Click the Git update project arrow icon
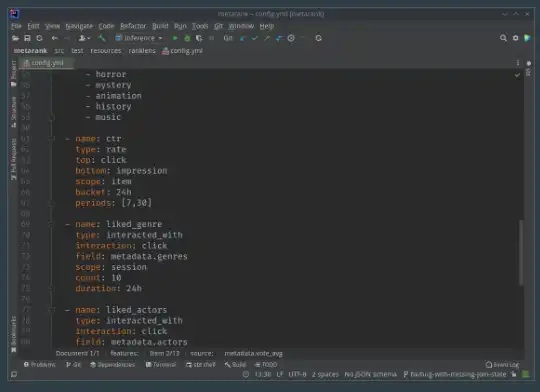The width and height of the screenshot is (540, 392). click(243, 38)
